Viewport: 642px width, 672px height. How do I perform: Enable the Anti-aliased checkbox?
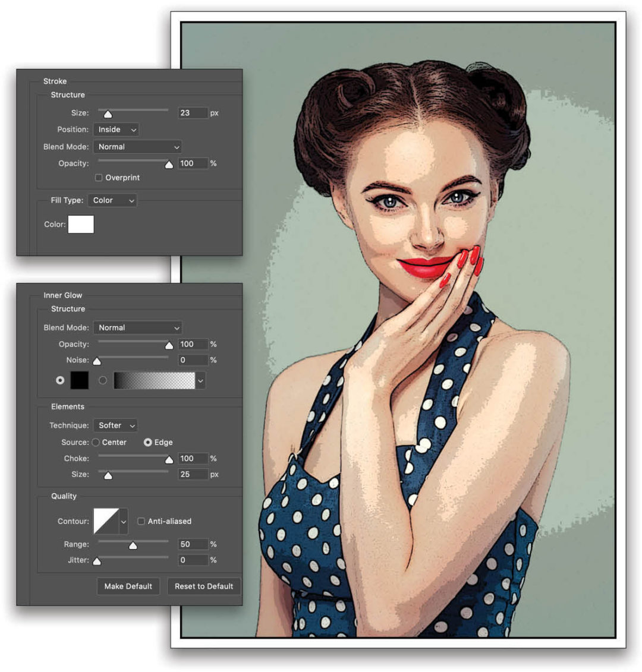(141, 521)
